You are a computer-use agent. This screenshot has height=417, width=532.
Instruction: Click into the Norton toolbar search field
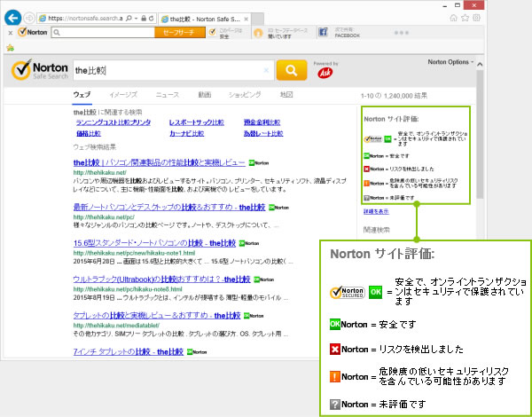click(x=103, y=33)
